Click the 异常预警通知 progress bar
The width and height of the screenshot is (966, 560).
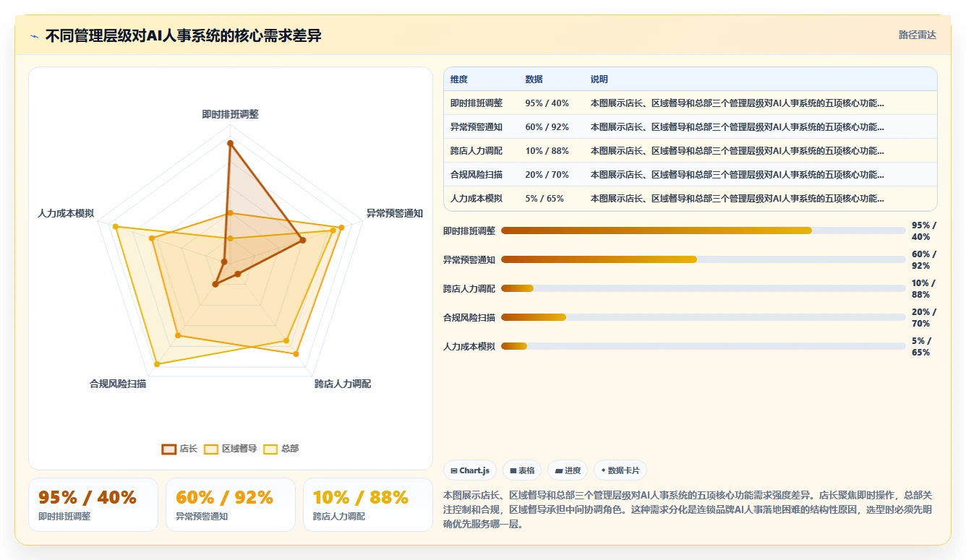click(x=704, y=259)
